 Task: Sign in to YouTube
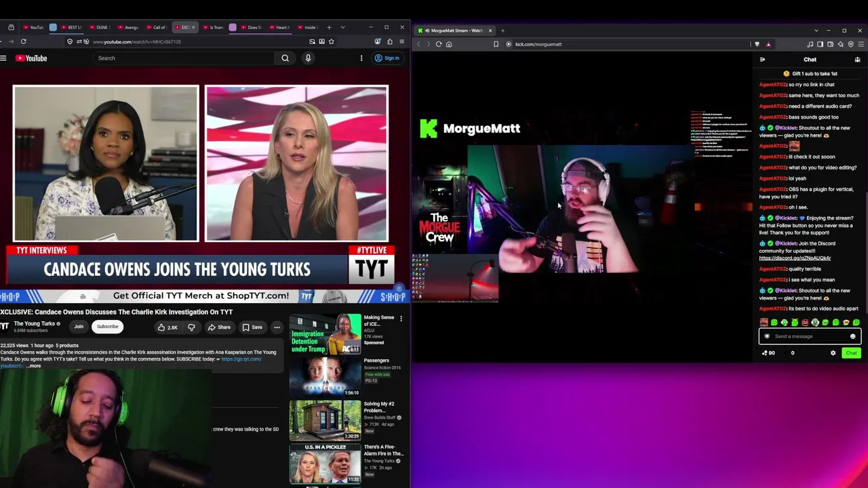click(387, 58)
